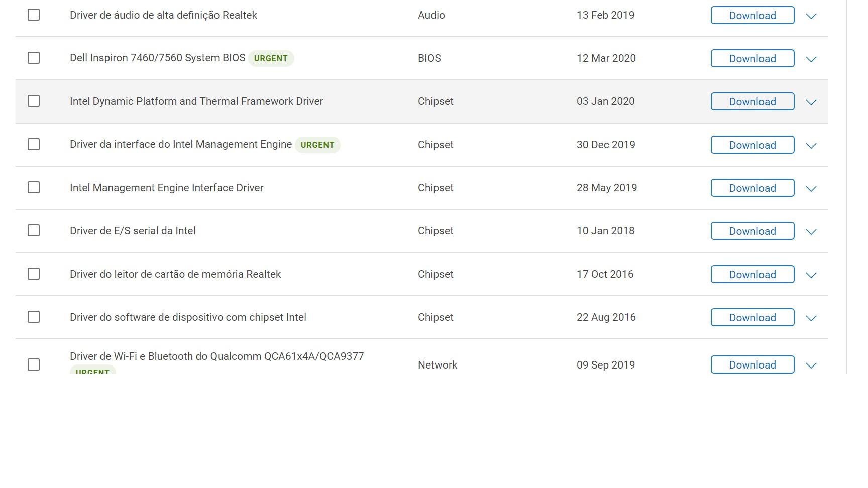The height and width of the screenshot is (488, 868).
Task: Open Driver do software de dispositivo chipset Intel
Action: coord(188,317)
